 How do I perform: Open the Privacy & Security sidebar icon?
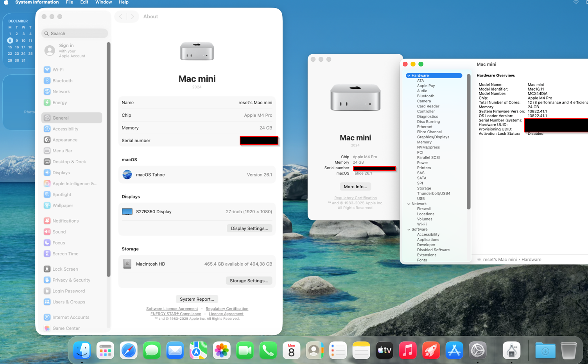[47, 280]
